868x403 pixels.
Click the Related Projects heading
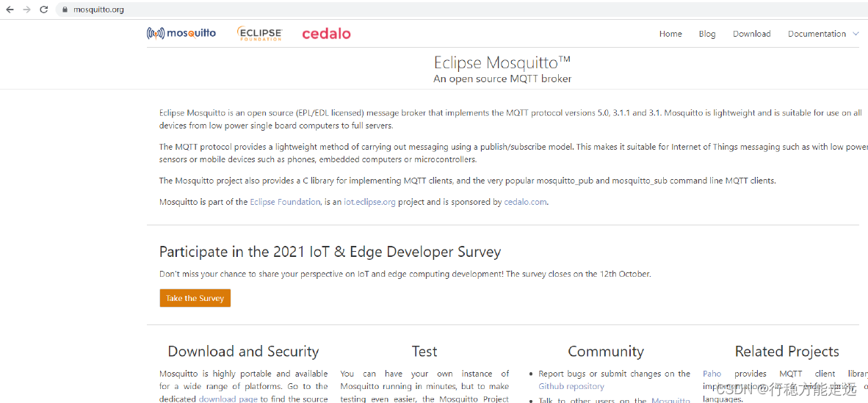pos(786,352)
